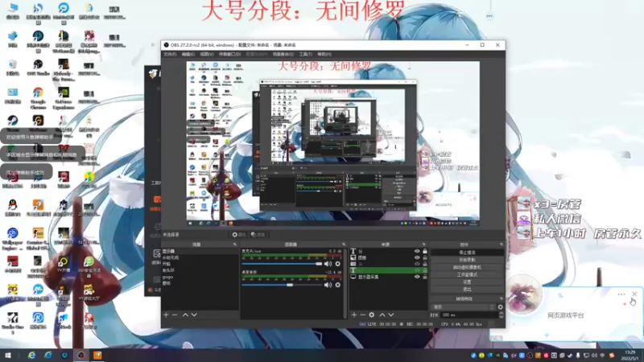This screenshot has width=644, height=362.
Task: Open Recycle Bin desktop icon
Action: [x=12, y=68]
